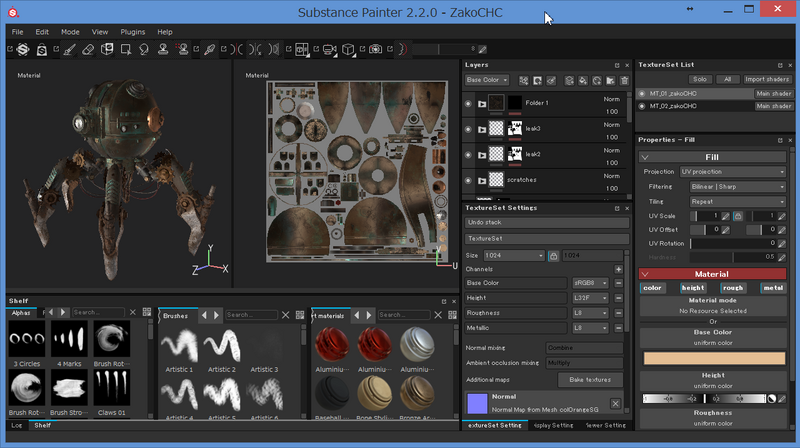Open the Projection dropdown
This screenshot has height=448, width=800.
tap(733, 172)
